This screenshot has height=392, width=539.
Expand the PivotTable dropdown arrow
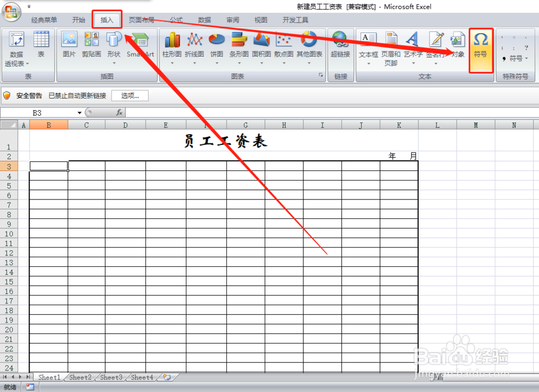click(x=27, y=64)
